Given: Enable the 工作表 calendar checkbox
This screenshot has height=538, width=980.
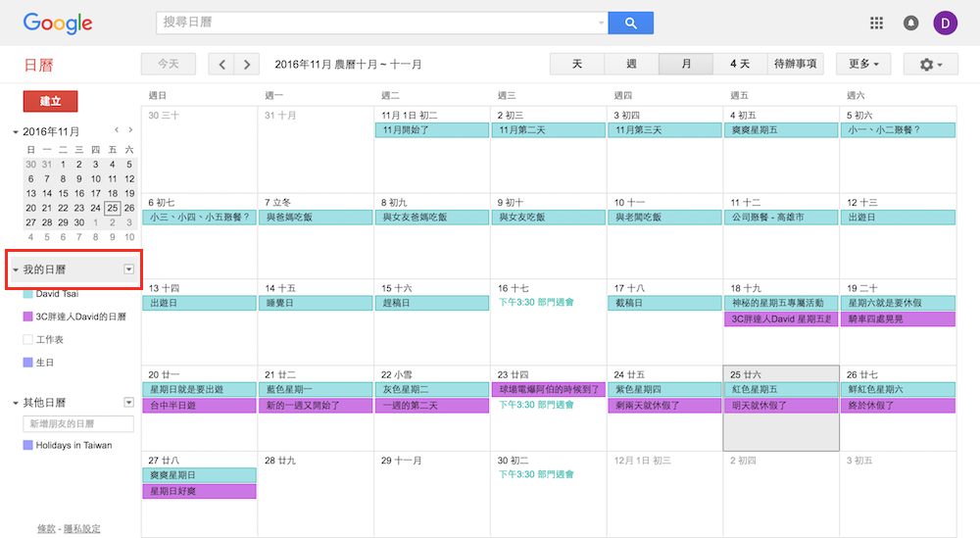Looking at the screenshot, I should point(27,339).
